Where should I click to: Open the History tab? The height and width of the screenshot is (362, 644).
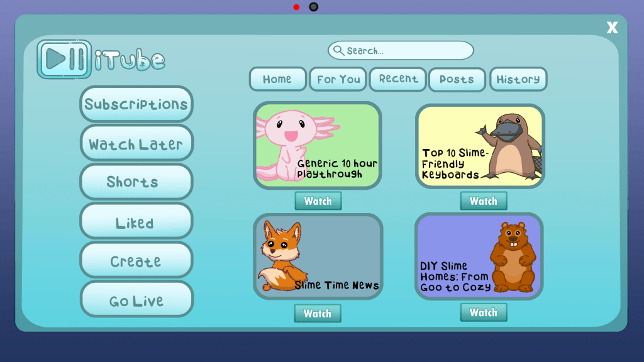tap(518, 79)
